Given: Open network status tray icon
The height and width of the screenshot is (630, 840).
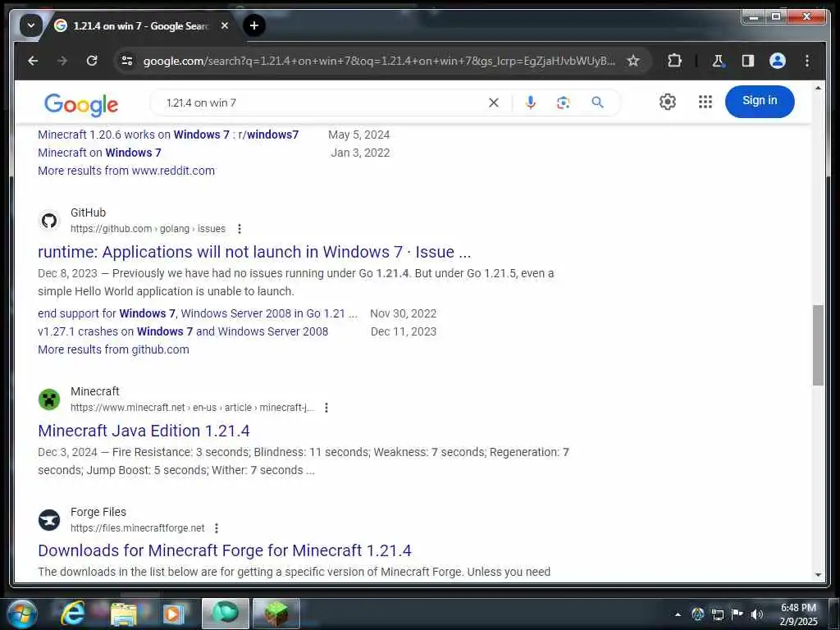Looking at the screenshot, I should coord(717,614).
